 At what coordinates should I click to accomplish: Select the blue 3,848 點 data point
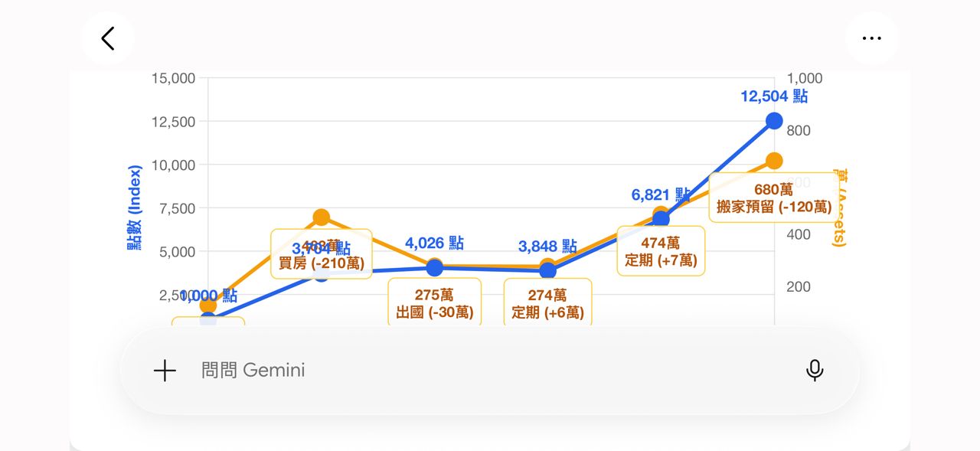point(547,270)
